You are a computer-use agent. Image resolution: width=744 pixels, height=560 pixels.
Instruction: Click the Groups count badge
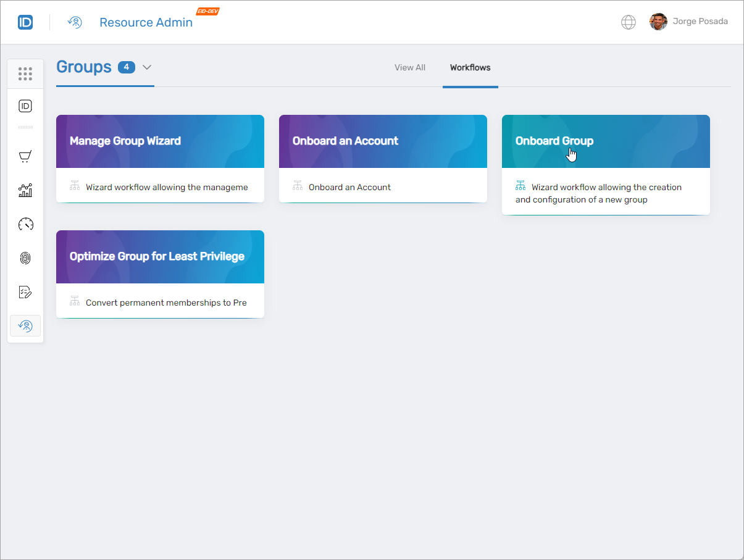pyautogui.click(x=126, y=67)
